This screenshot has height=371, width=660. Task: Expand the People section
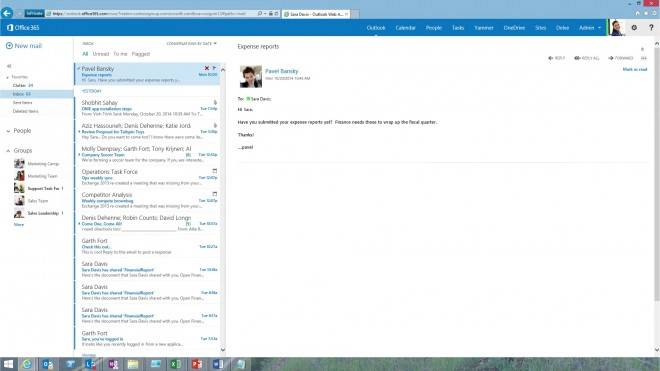tap(8, 131)
